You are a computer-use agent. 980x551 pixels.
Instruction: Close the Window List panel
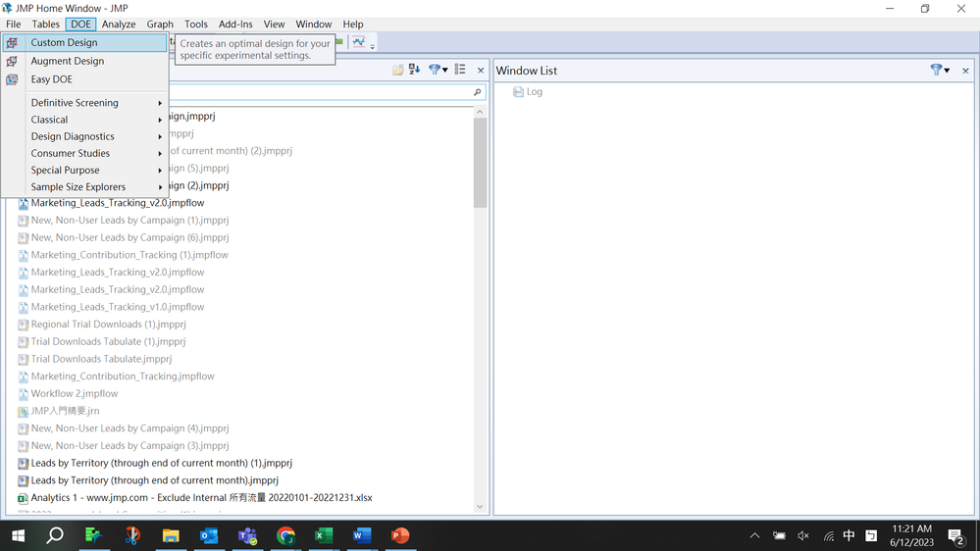click(x=965, y=71)
